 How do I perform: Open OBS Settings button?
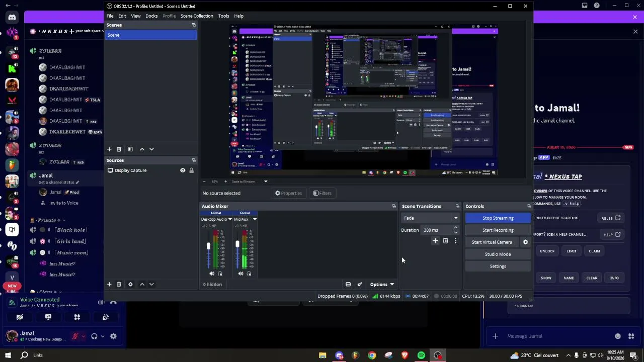(498, 266)
